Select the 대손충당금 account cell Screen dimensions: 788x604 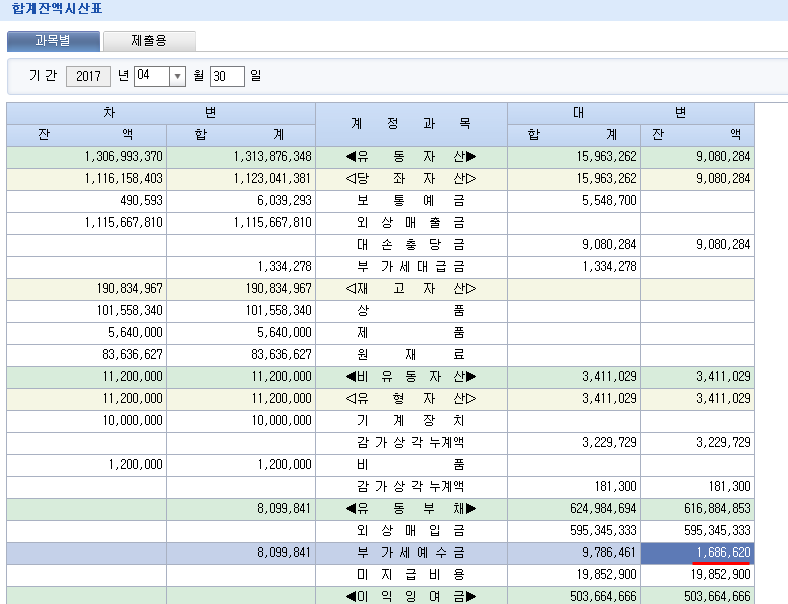[x=411, y=244]
